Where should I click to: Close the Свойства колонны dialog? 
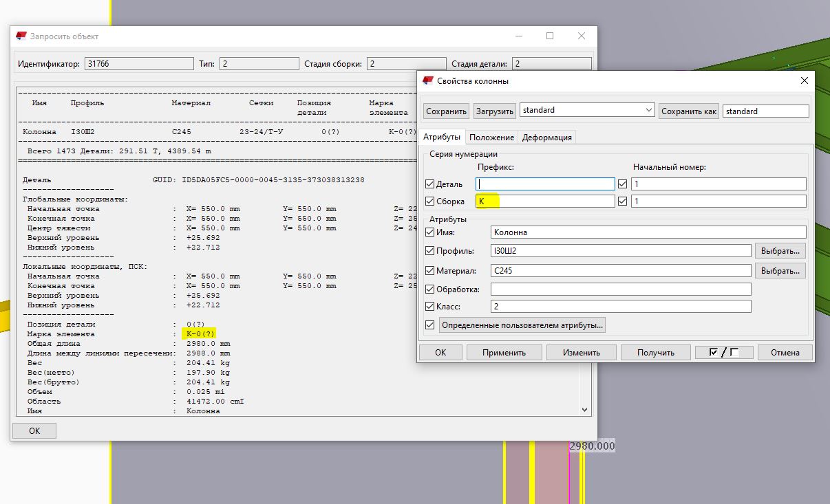coord(804,81)
